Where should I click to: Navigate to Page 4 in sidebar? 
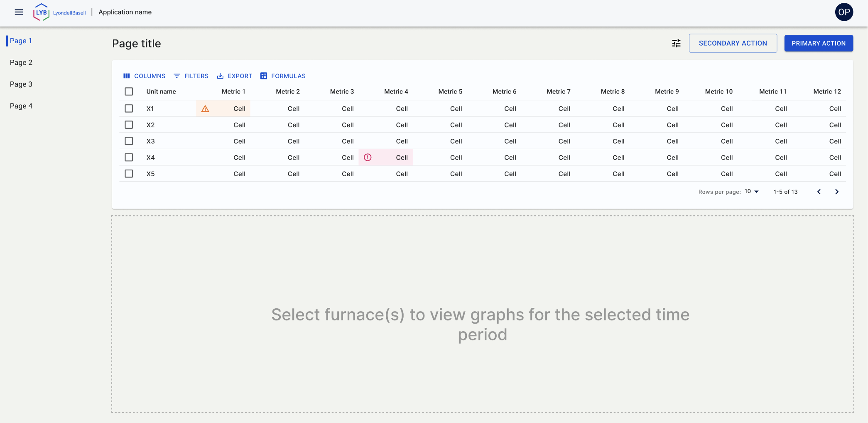click(21, 106)
